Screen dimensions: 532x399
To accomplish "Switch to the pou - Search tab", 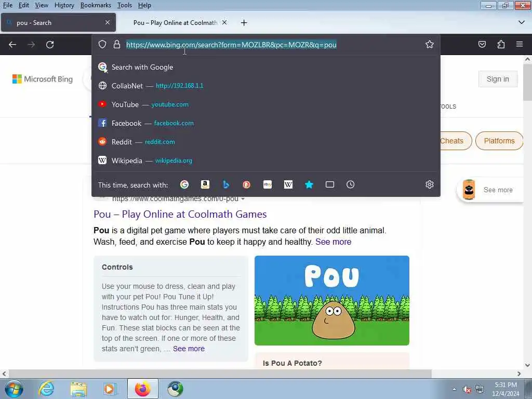I will (58, 22).
